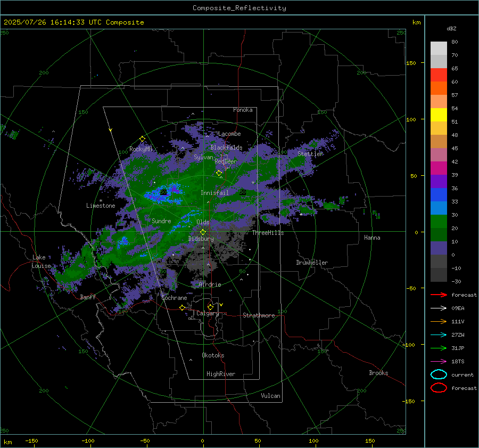Click the Vulcan town label
This screenshot has width=479, height=448.
270,396
